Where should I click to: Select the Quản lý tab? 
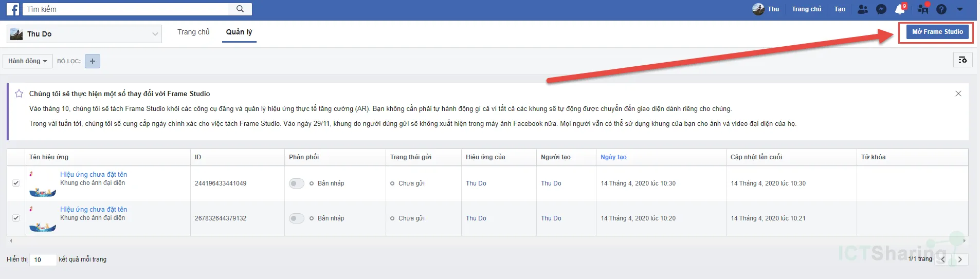[239, 32]
